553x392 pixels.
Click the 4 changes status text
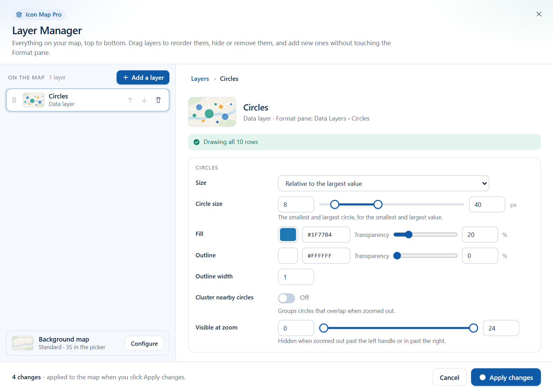(x=27, y=377)
